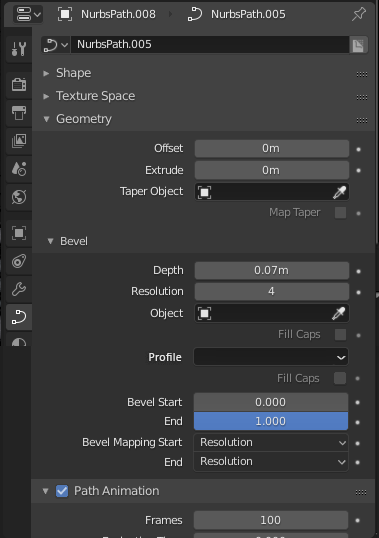This screenshot has width=379, height=538.
Task: Click the Depth 0.07m field
Action: point(272,270)
